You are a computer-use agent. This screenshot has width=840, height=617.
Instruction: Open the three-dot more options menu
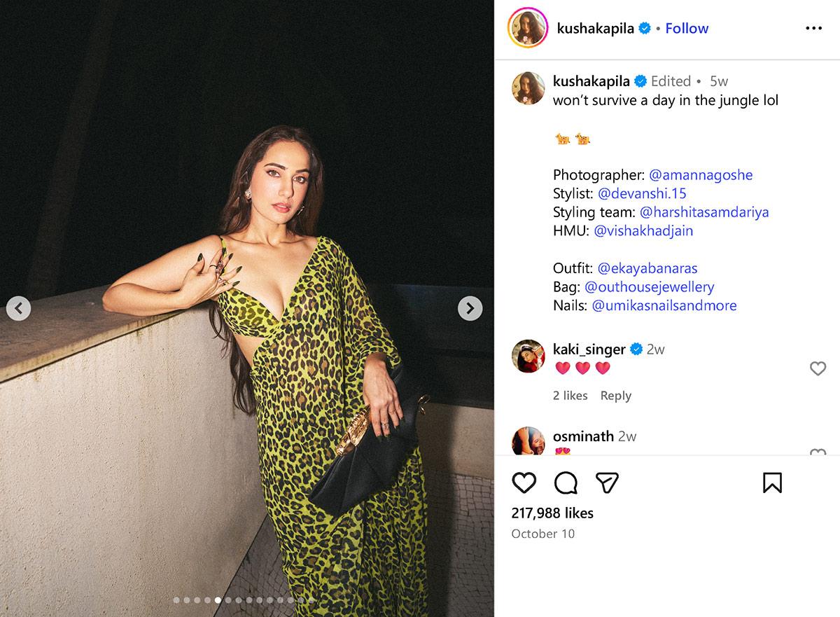tap(813, 28)
